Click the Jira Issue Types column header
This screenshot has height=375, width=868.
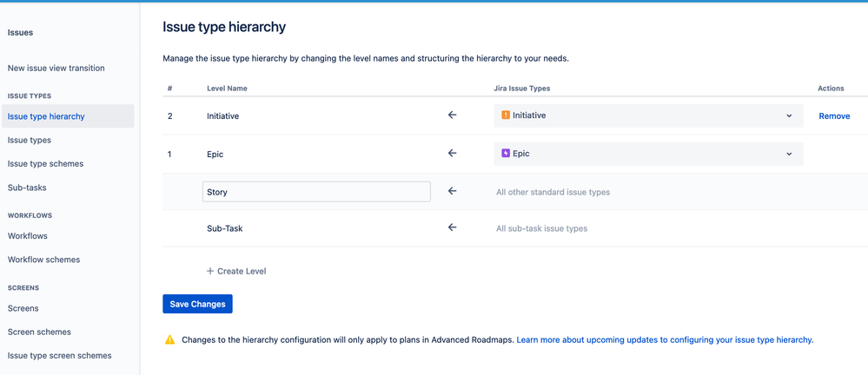tap(522, 89)
